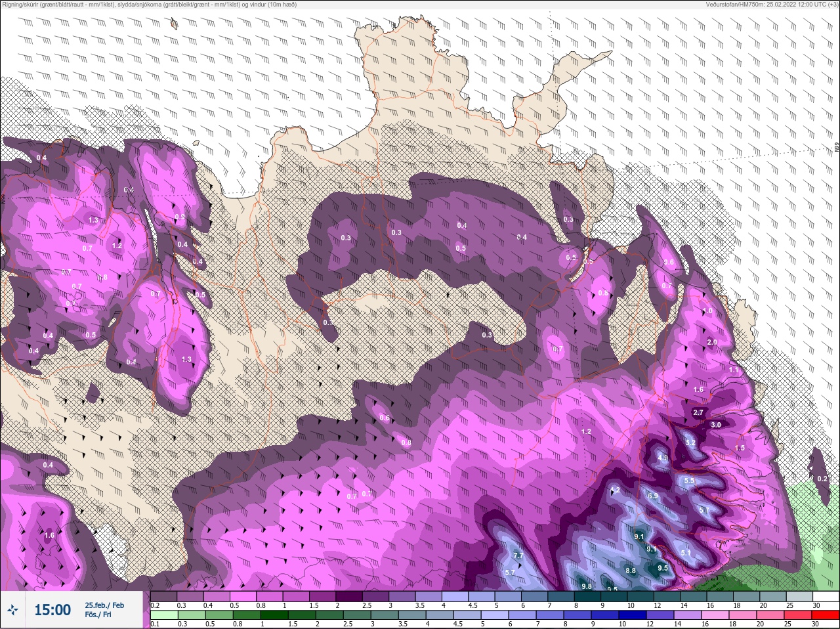Select the red 30 swatch on the rain scale
Image resolution: width=840 pixels, height=629 pixels.
coord(825,615)
